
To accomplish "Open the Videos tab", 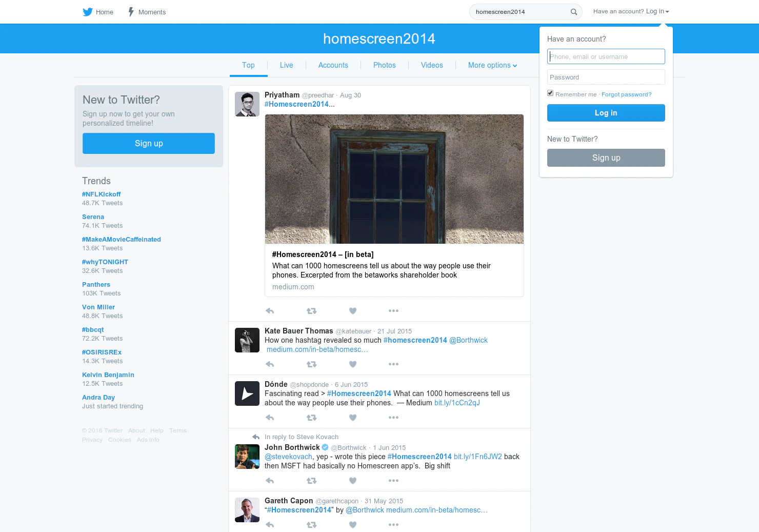I will (x=432, y=65).
